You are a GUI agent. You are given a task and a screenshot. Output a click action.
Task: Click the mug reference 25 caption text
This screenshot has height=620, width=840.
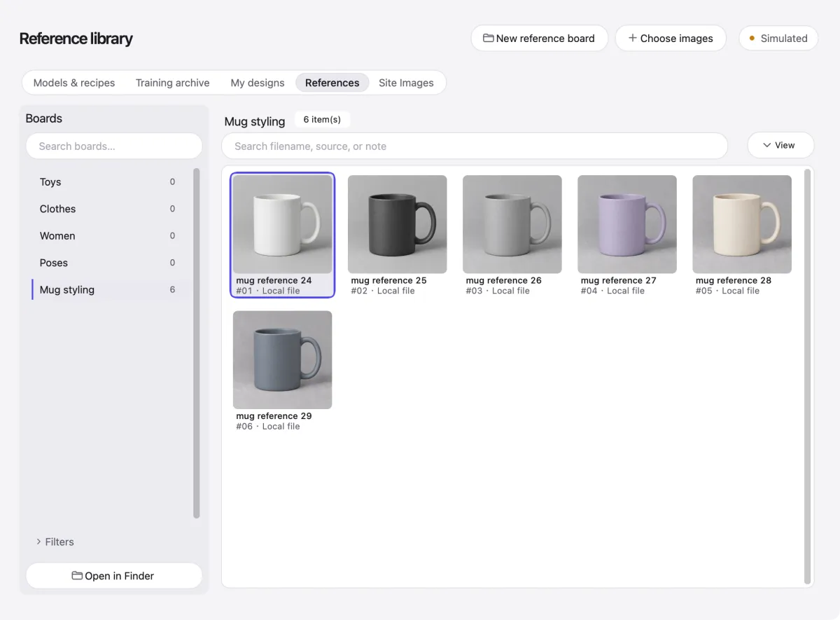point(388,280)
